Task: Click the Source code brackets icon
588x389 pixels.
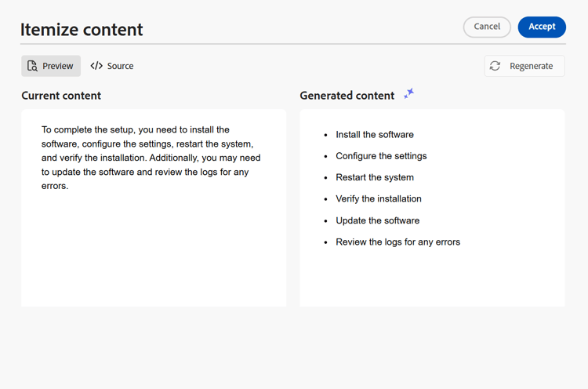Action: point(96,66)
